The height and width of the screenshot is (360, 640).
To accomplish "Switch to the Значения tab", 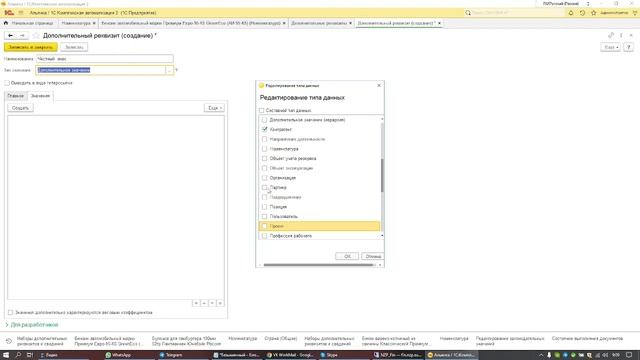I will (40, 96).
